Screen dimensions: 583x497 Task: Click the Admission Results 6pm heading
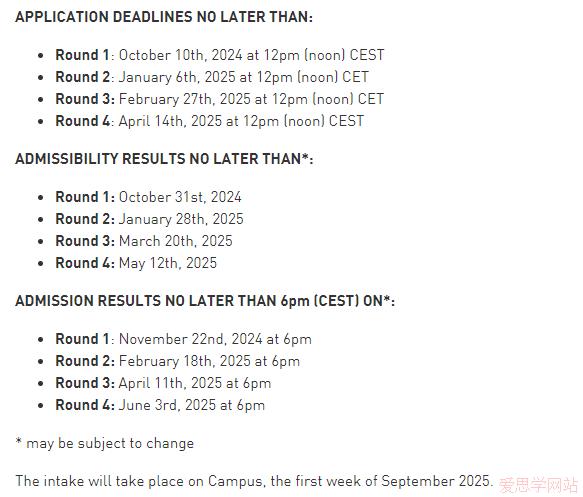click(205, 301)
